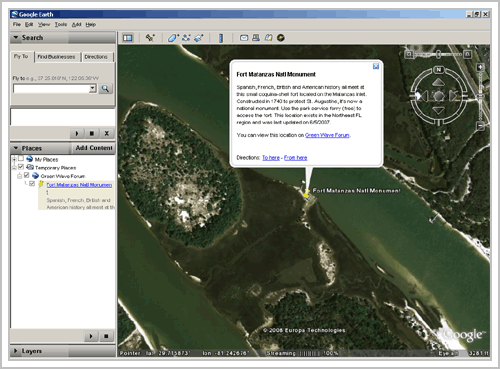
Task: Click the 'From here' directions link
Action: click(x=295, y=158)
